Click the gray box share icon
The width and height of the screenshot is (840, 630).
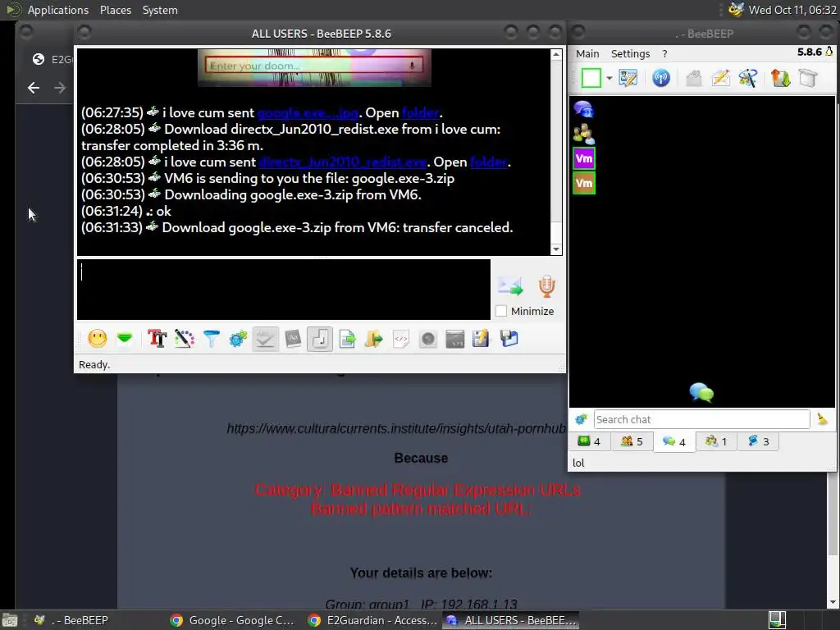808,78
